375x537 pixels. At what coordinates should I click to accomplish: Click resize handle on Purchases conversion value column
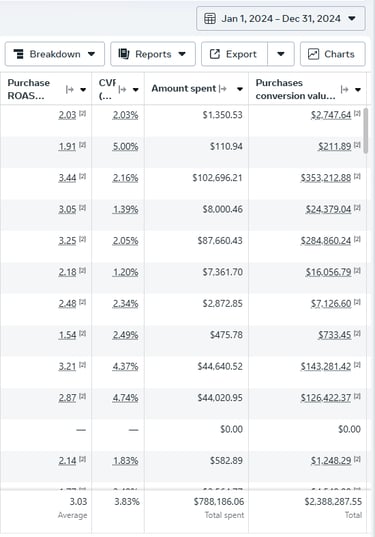pos(345,89)
